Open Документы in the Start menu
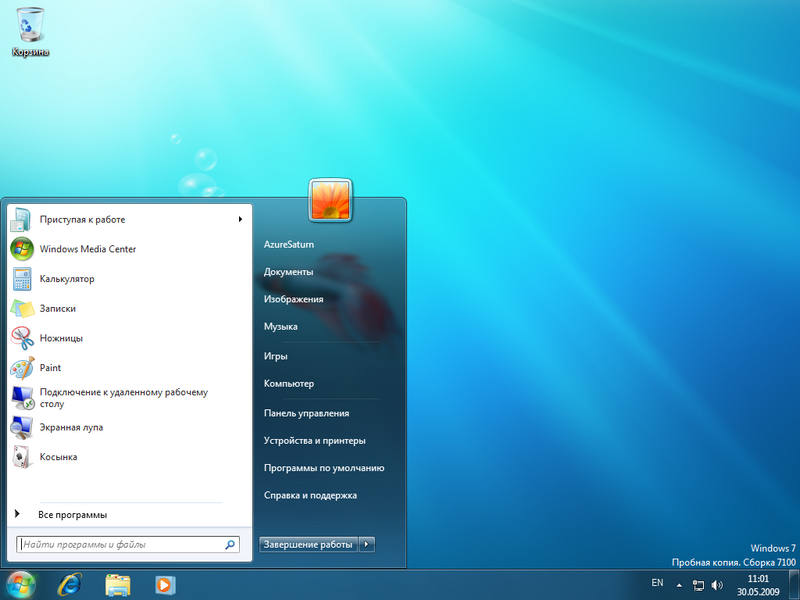The image size is (800, 600). coord(288,272)
